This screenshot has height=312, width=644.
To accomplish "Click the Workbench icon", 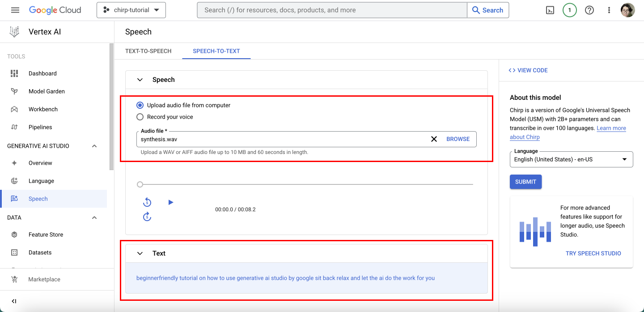I will coord(14,109).
